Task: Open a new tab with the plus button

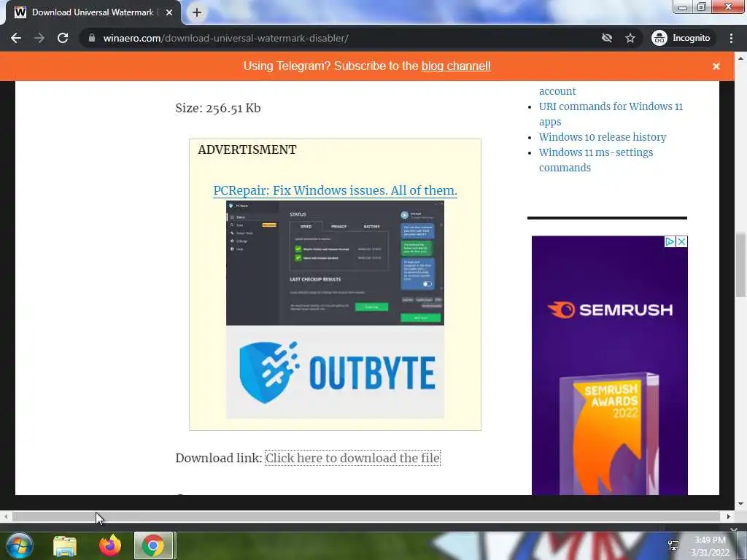Action: (x=197, y=12)
